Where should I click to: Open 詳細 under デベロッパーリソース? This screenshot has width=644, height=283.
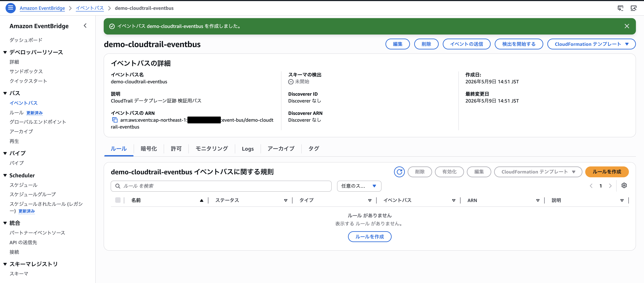point(14,62)
